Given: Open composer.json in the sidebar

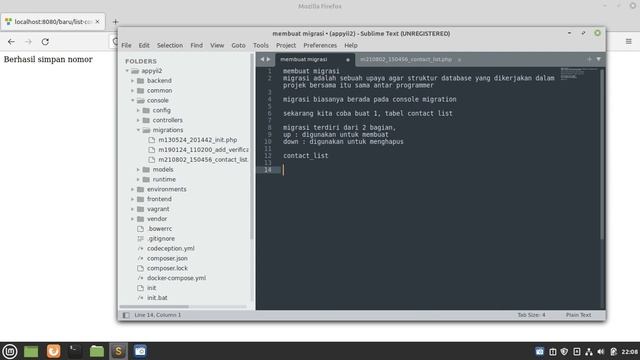Looking at the screenshot, I should [x=167, y=258].
